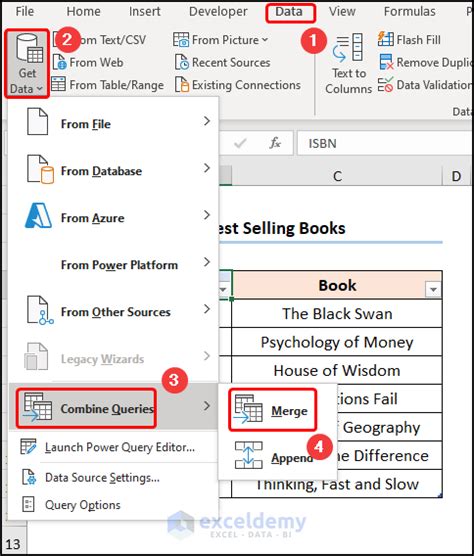Open the Book column filter dropdown
This screenshot has height=556, width=474.
click(x=433, y=289)
